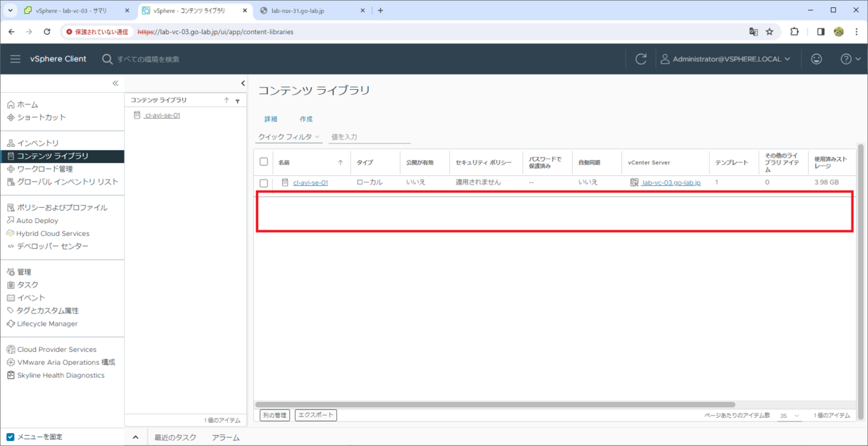Open the vSphere Client hamburger menu
Screen dimensions: 868x446
coord(15,59)
